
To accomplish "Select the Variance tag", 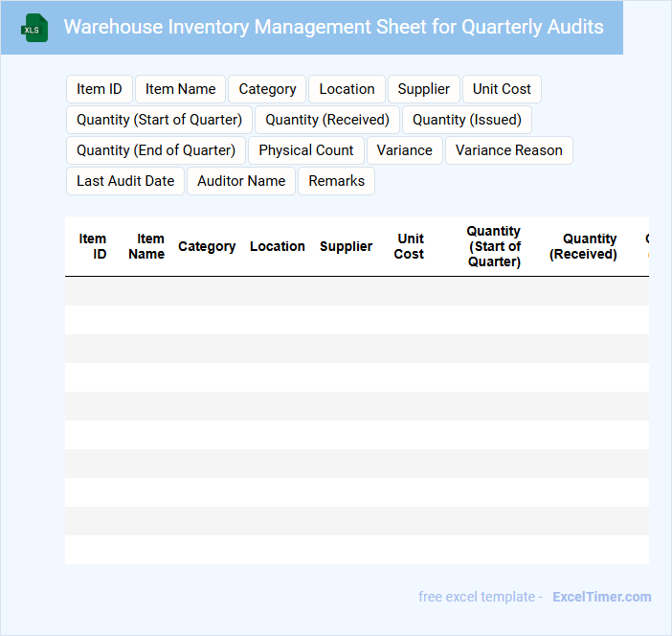I will coord(404,150).
